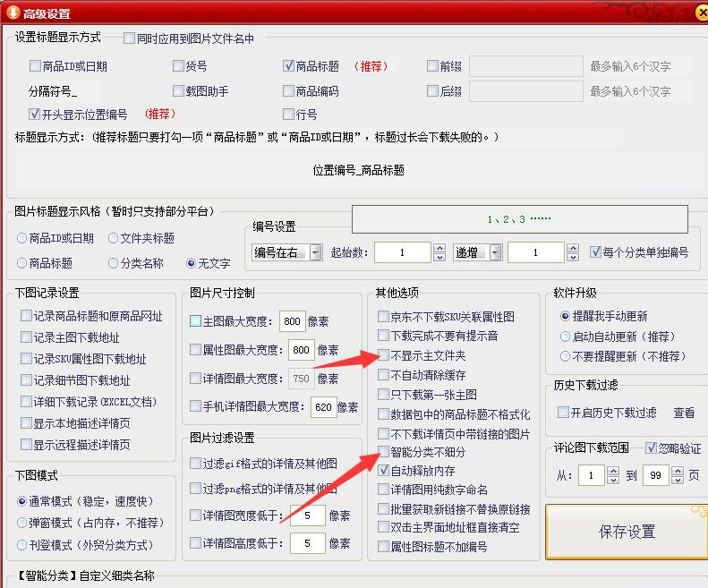The width and height of the screenshot is (708, 588).
Task: Click the 属性图最大宽度 800 field
Action: tap(301, 350)
